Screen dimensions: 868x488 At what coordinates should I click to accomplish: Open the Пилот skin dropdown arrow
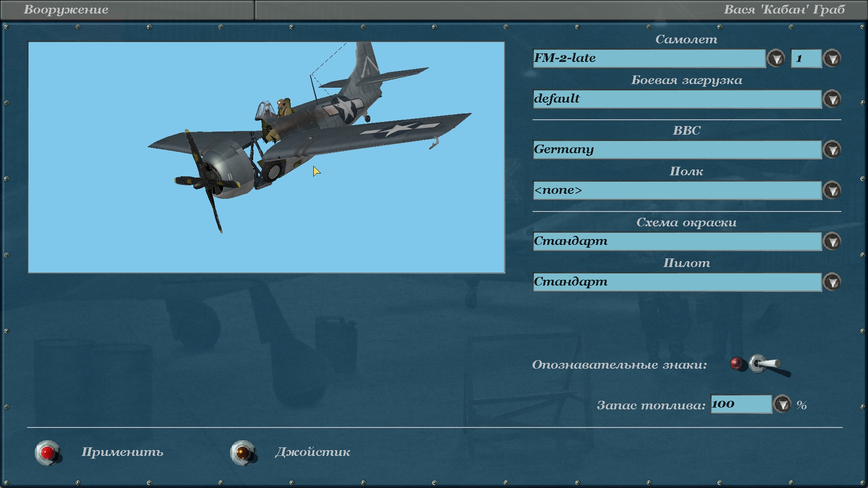point(832,282)
